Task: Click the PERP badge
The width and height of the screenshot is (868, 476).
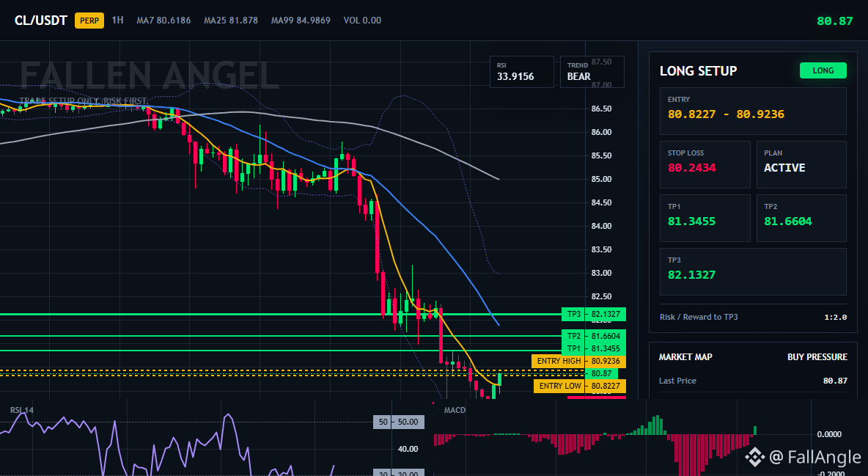Action: (x=89, y=21)
